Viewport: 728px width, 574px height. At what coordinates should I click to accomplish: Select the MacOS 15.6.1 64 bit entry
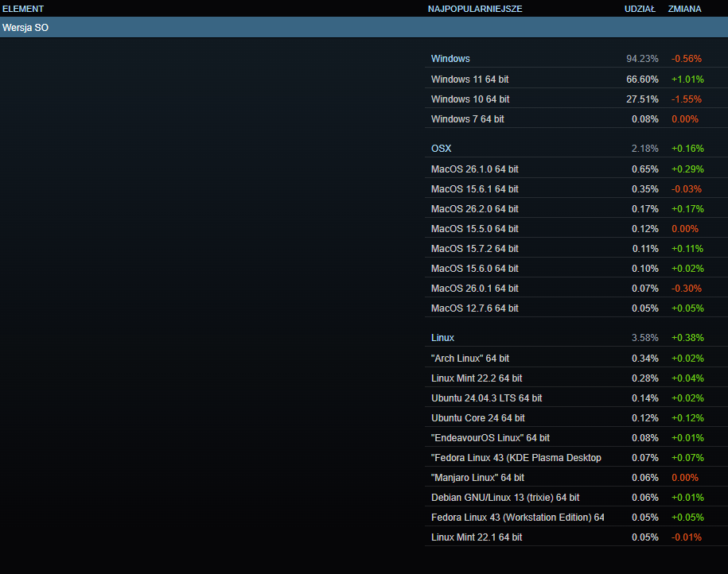[474, 189]
